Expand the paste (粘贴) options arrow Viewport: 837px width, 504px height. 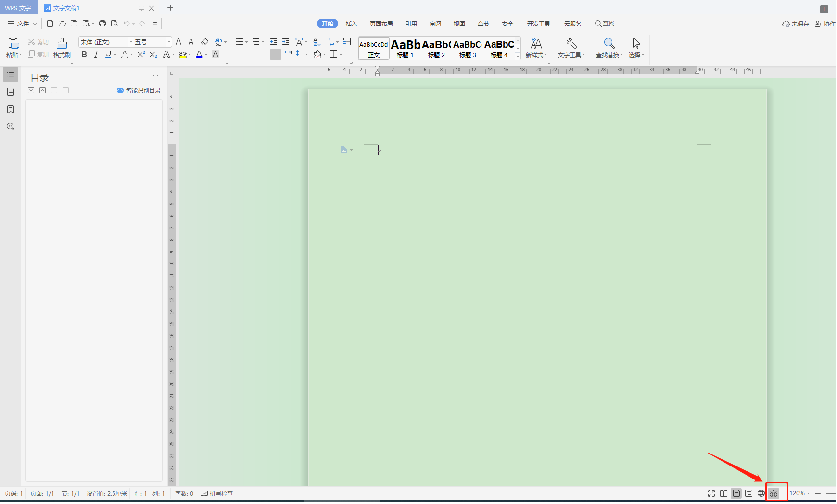coord(20,55)
